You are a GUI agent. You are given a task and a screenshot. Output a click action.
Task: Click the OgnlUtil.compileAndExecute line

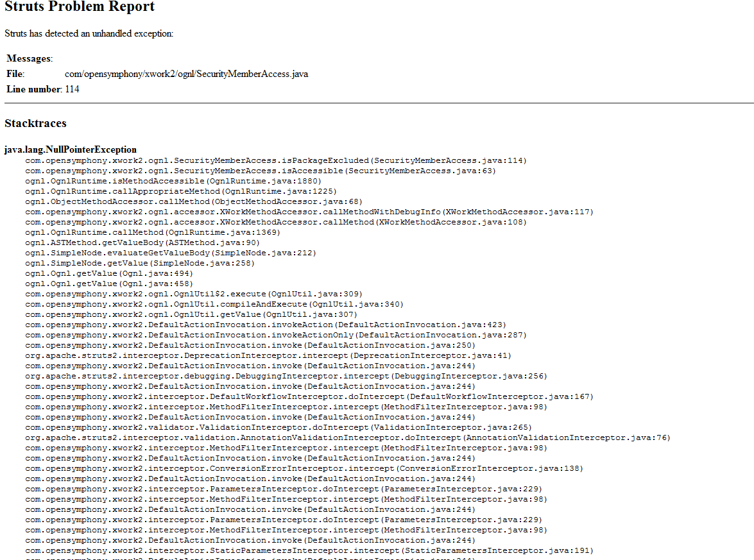pos(214,304)
